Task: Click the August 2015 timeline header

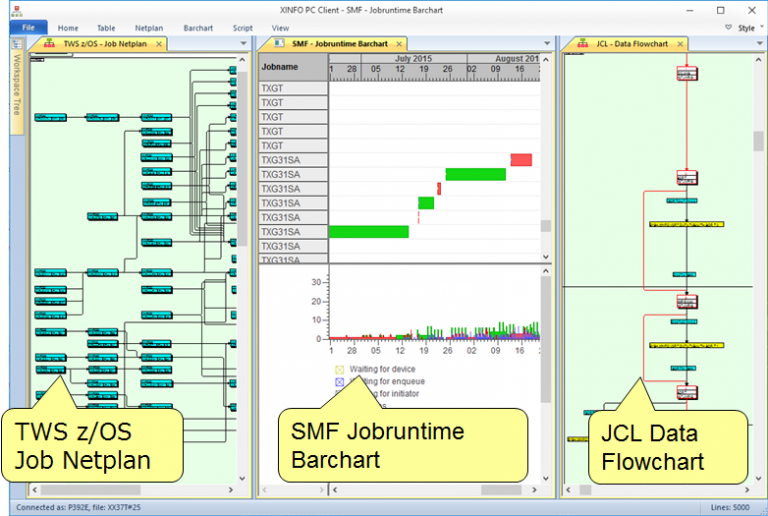Action: click(x=504, y=58)
